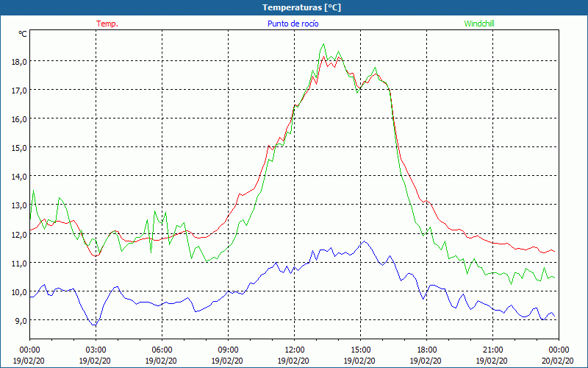Click the '09:00' time axis label
The width and height of the screenshot is (588, 368).
[x=228, y=350]
